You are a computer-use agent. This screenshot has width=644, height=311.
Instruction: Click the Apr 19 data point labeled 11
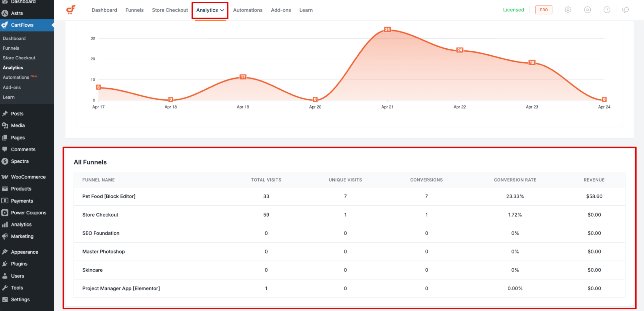pyautogui.click(x=243, y=77)
